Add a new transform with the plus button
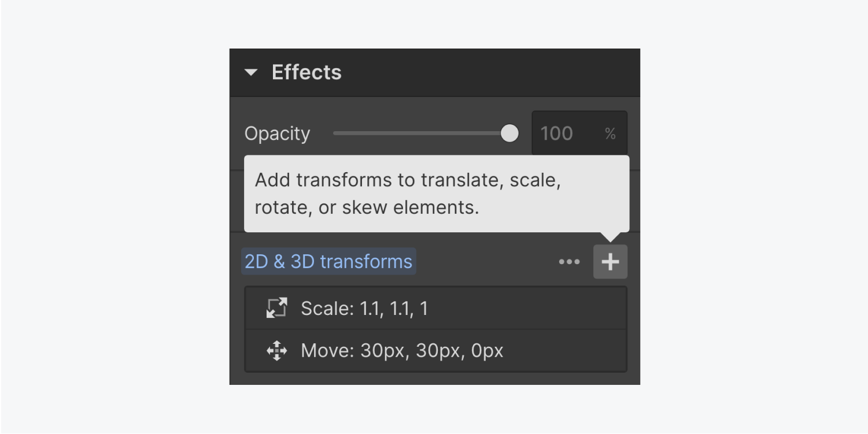The image size is (868, 434). [610, 262]
